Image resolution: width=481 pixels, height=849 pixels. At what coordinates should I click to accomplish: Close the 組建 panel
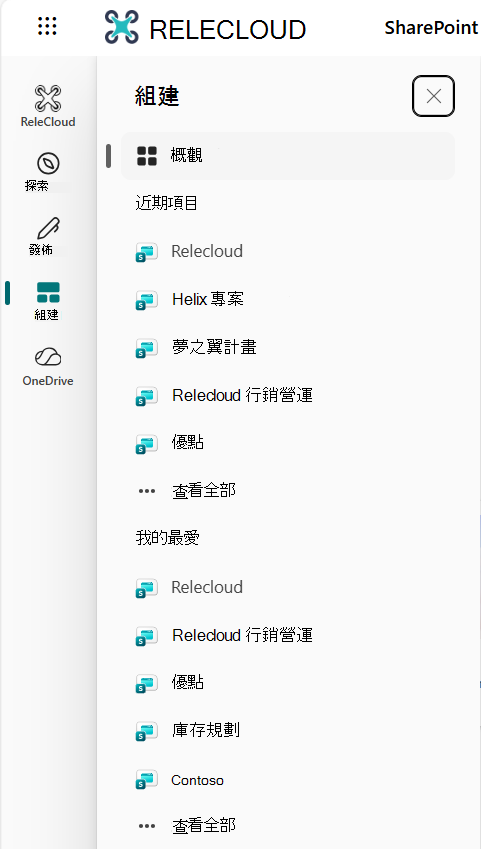point(433,96)
